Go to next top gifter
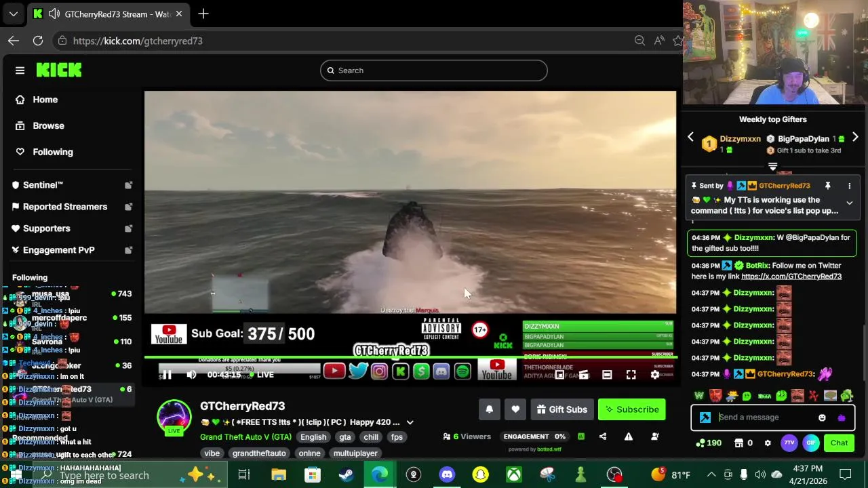868x488 pixels. pyautogui.click(x=855, y=137)
